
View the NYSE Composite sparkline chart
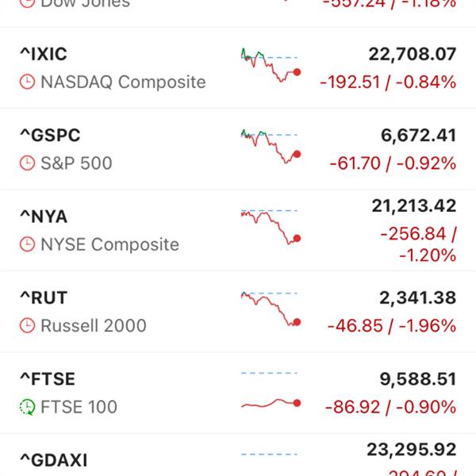270,227
